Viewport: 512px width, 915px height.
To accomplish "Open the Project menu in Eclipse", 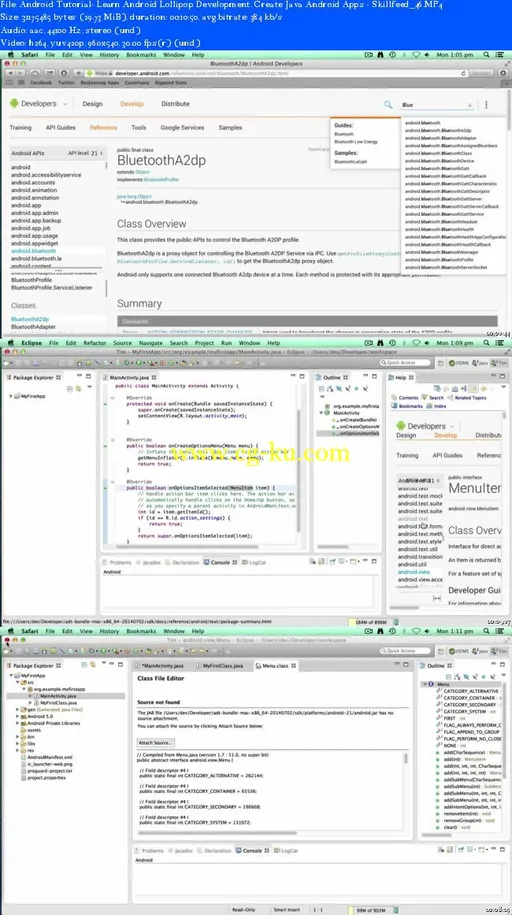I will point(204,343).
